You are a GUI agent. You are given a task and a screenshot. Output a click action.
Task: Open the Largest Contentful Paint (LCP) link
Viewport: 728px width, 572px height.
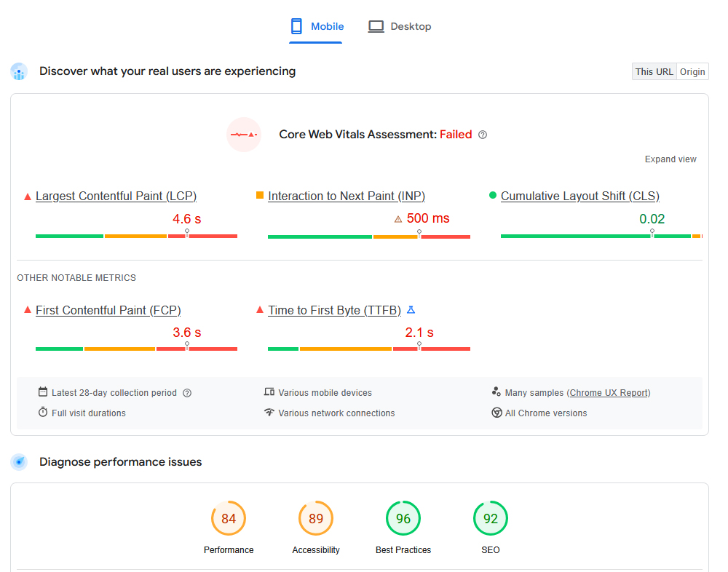pyautogui.click(x=116, y=196)
